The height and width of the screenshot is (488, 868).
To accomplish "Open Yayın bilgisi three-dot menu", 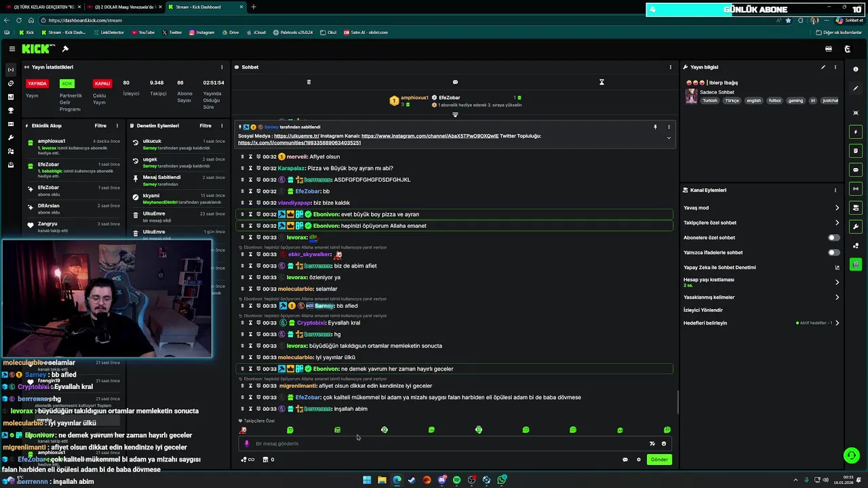I will [835, 67].
